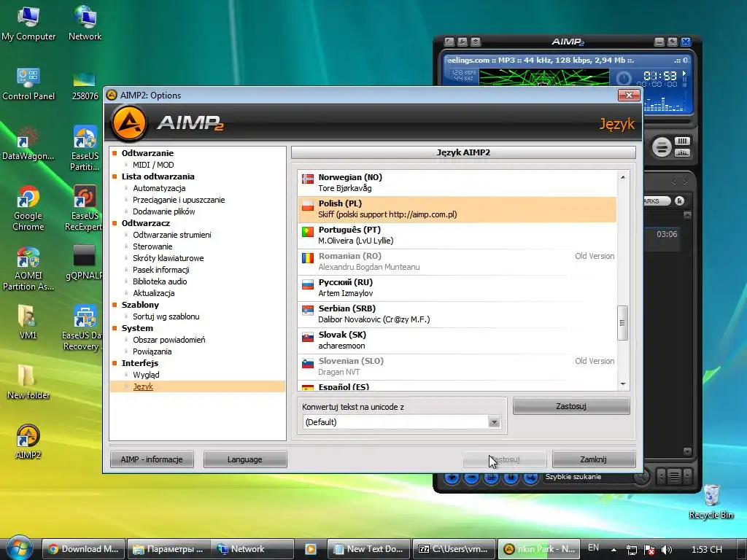Open the Konwertuj tekst na unicode dropdown

(494, 422)
